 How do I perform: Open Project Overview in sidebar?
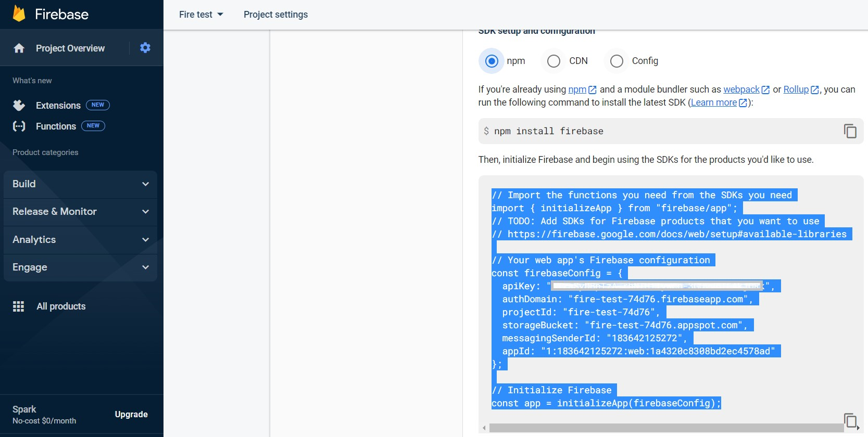click(x=70, y=48)
